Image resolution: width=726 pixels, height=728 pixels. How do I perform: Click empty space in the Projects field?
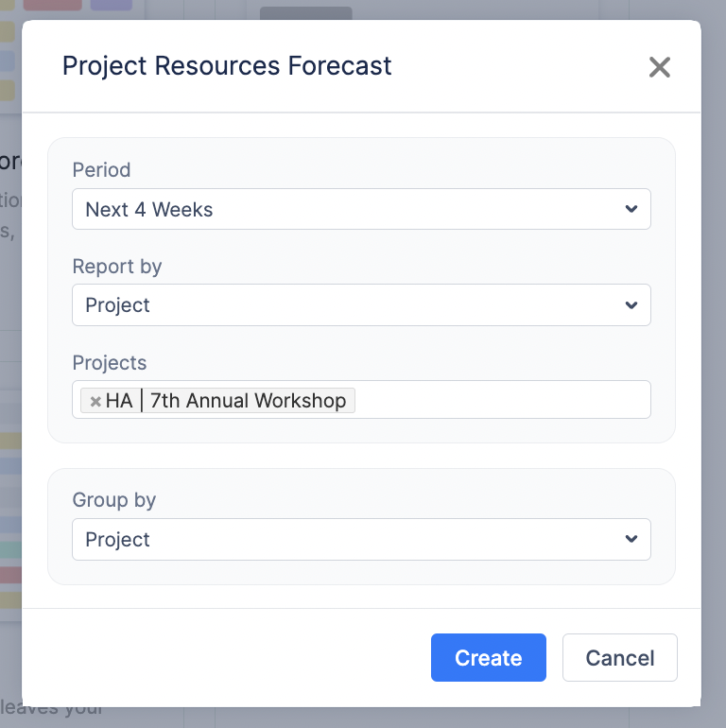pos(501,400)
